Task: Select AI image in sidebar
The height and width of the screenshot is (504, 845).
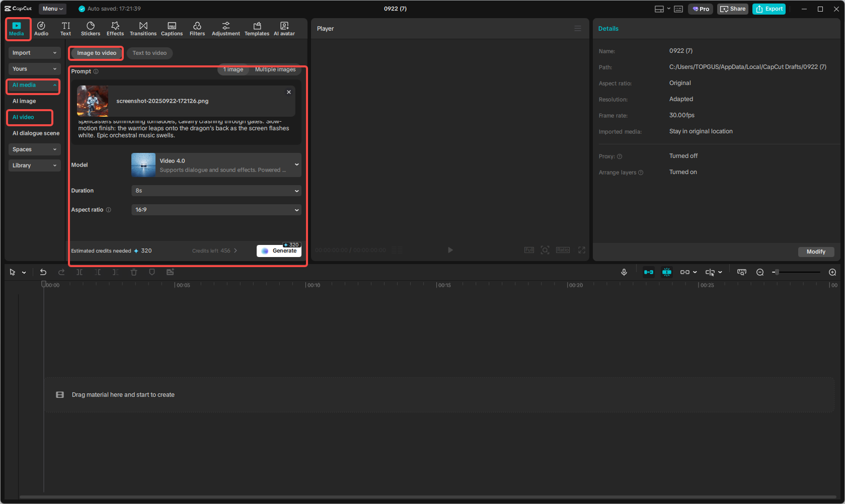Action: pos(24,101)
